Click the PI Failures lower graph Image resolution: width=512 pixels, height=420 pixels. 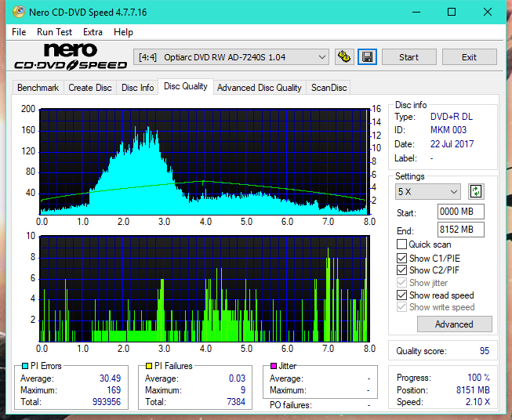point(205,289)
